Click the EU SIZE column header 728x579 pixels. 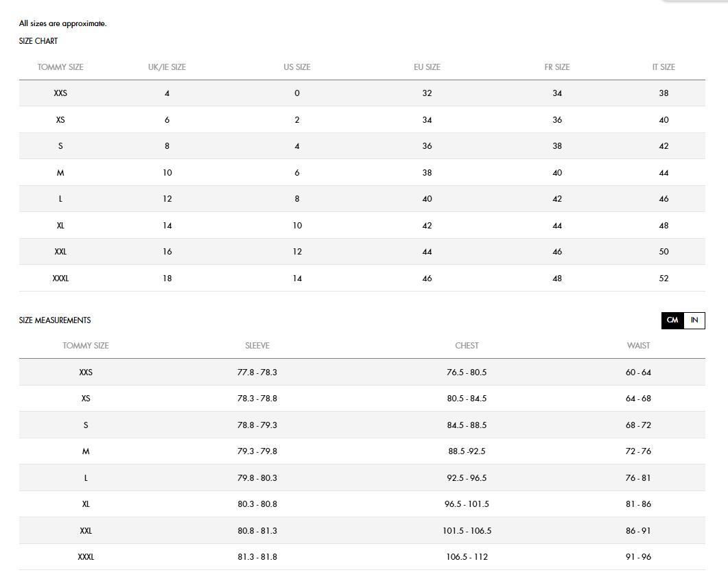tap(427, 67)
